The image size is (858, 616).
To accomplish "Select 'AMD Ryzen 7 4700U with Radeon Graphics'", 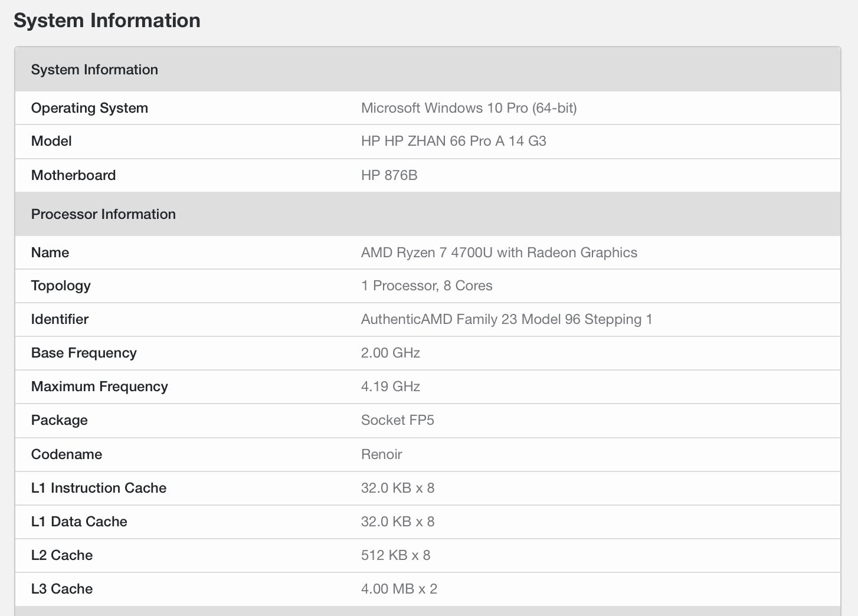I will (499, 253).
